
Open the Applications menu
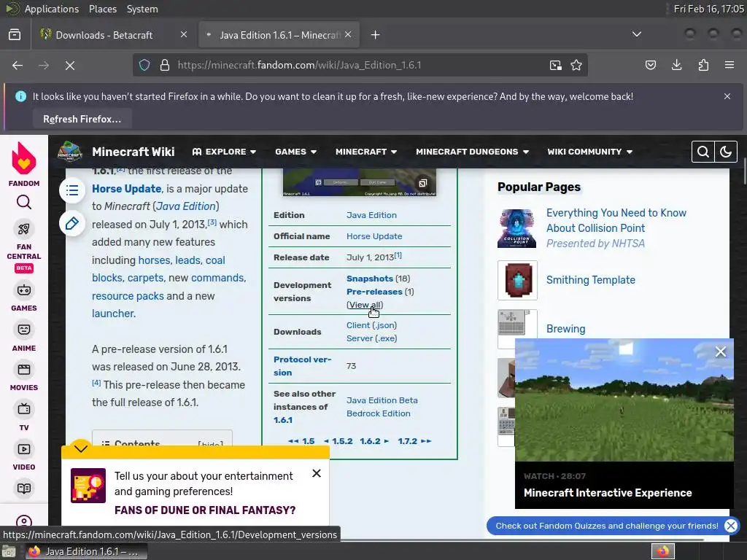[52, 9]
